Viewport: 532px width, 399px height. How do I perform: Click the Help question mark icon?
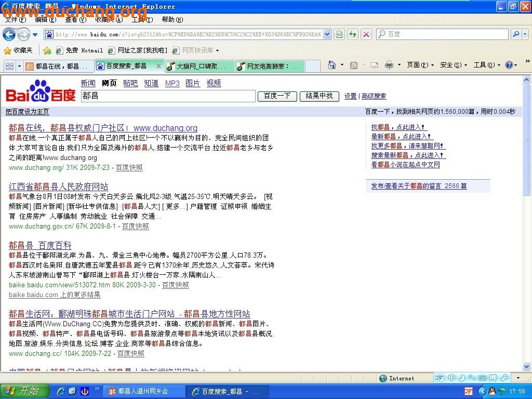(509, 65)
